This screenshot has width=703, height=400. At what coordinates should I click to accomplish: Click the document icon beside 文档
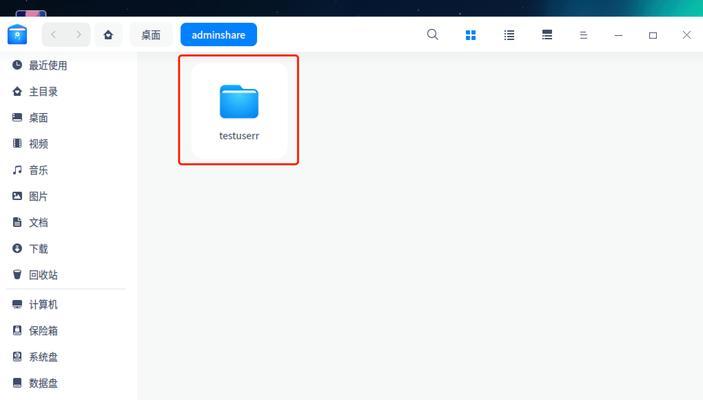tap(17, 222)
